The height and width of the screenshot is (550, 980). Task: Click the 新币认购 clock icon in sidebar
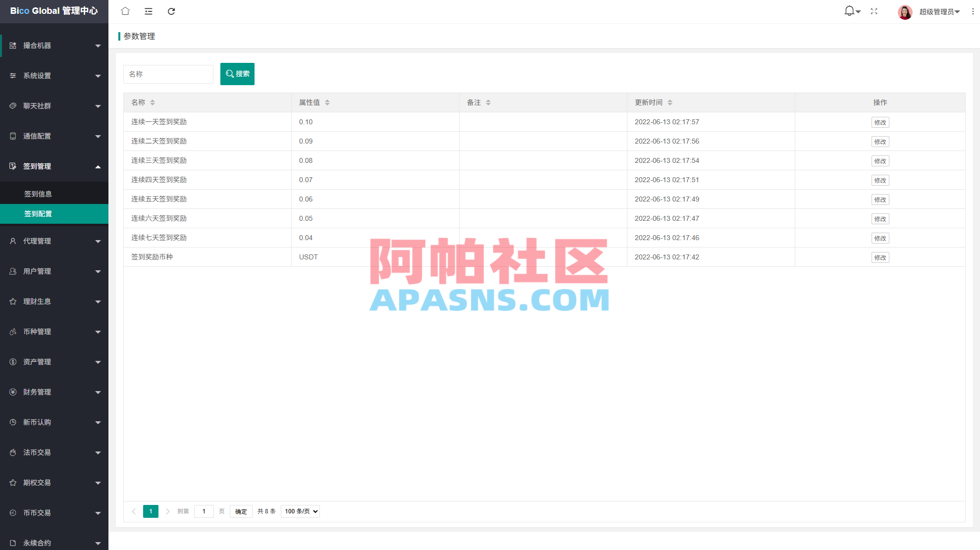[12, 422]
